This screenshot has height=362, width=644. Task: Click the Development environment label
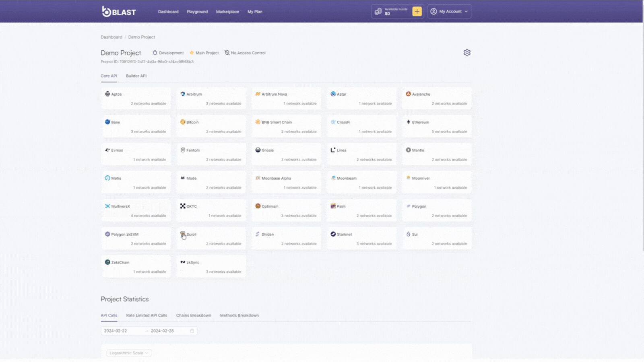pos(168,53)
